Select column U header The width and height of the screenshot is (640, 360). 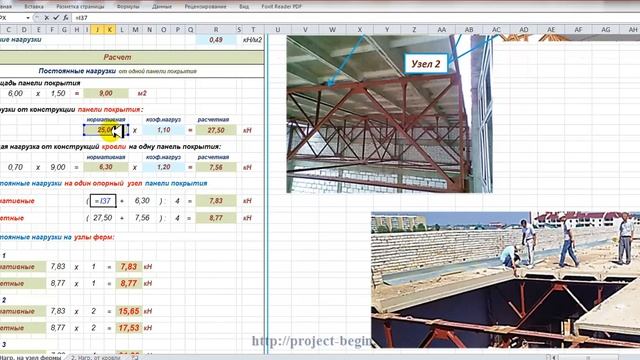(x=278, y=29)
